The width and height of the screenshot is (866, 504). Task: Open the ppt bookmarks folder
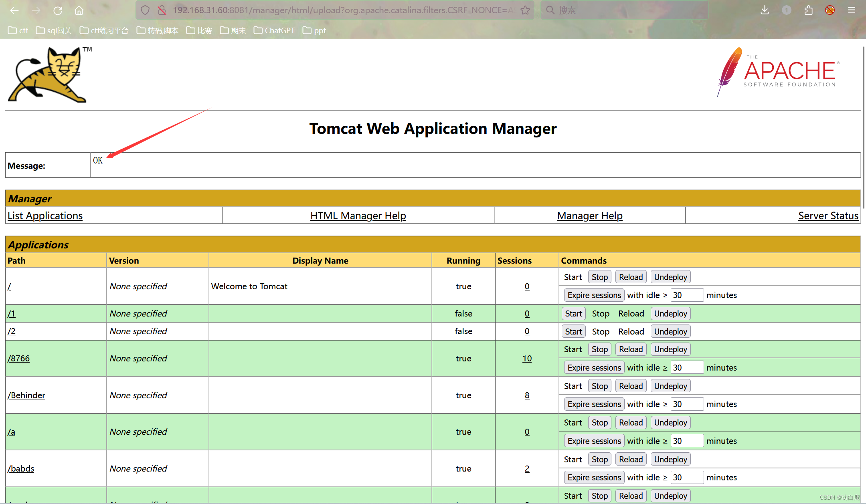click(314, 30)
